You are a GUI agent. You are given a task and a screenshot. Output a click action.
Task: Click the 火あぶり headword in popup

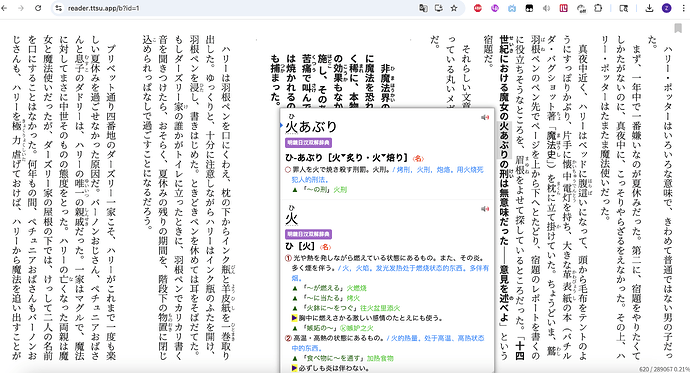311,127
